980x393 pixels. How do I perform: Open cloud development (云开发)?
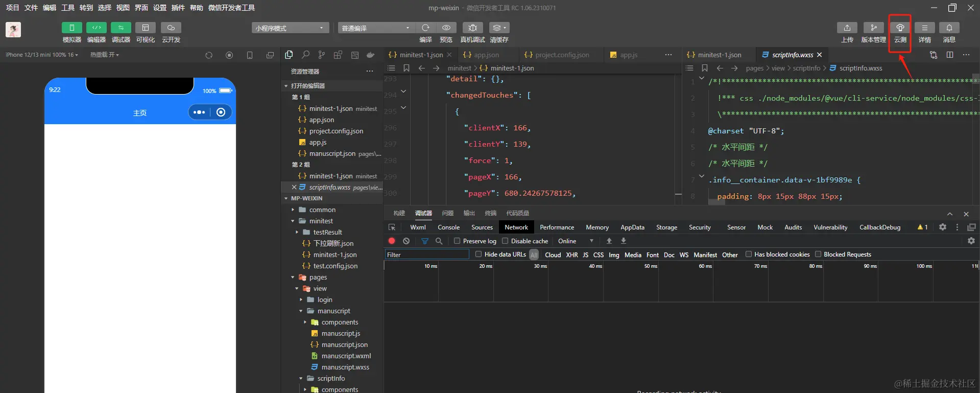click(171, 28)
